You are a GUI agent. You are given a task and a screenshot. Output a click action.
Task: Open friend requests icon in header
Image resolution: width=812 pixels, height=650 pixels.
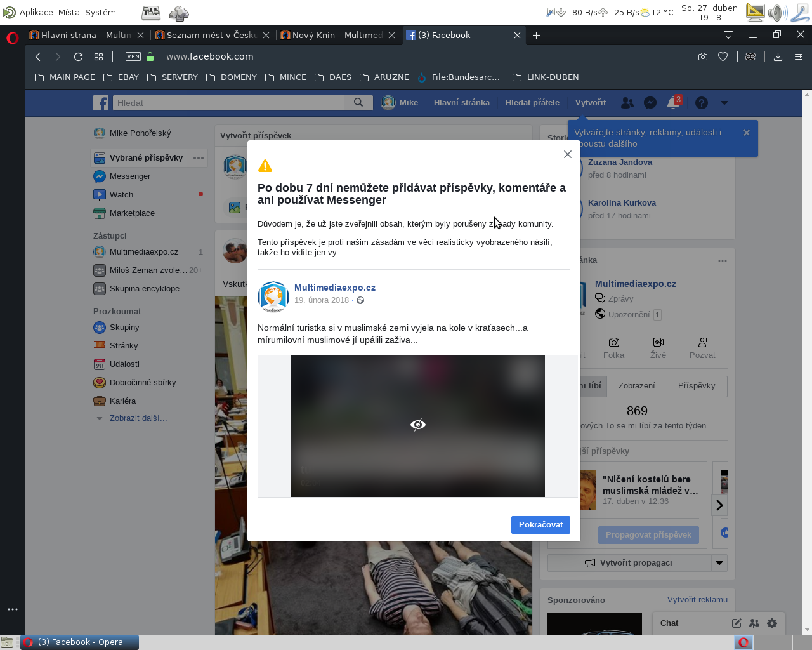coord(627,103)
